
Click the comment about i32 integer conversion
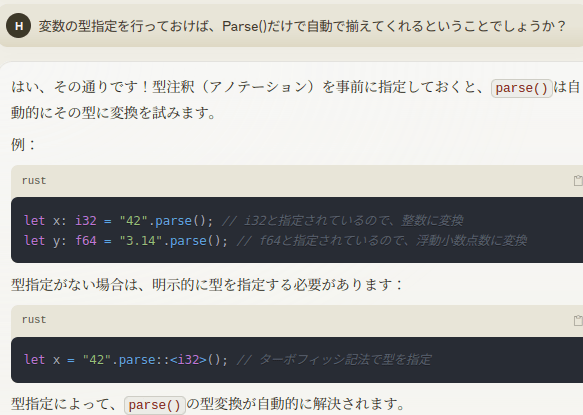click(x=342, y=221)
